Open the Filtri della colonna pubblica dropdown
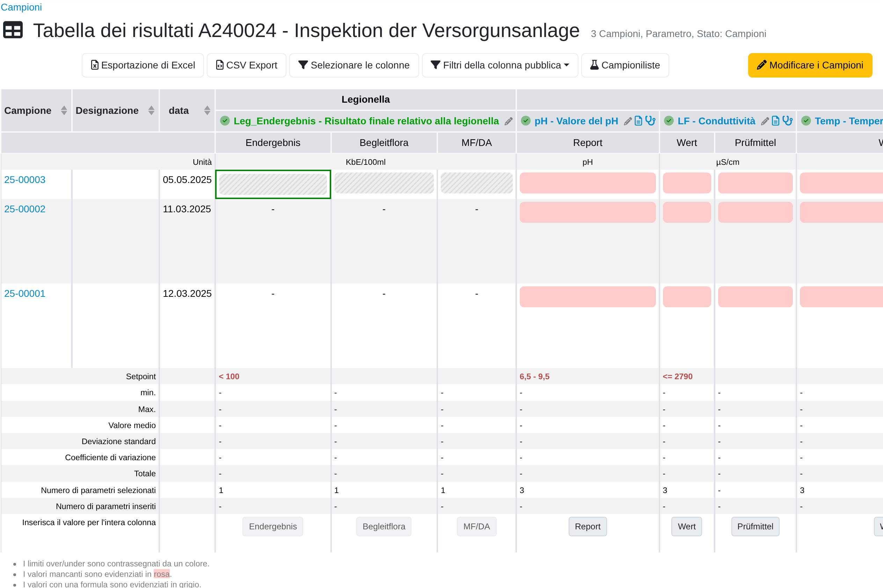Screen dimensions: 883x588 pos(499,65)
